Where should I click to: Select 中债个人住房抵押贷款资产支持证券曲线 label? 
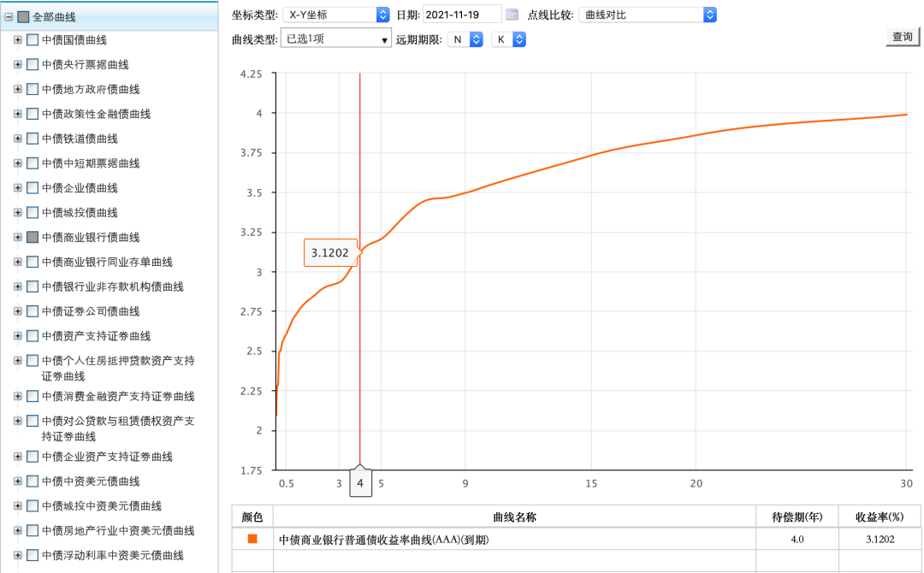click(x=118, y=368)
